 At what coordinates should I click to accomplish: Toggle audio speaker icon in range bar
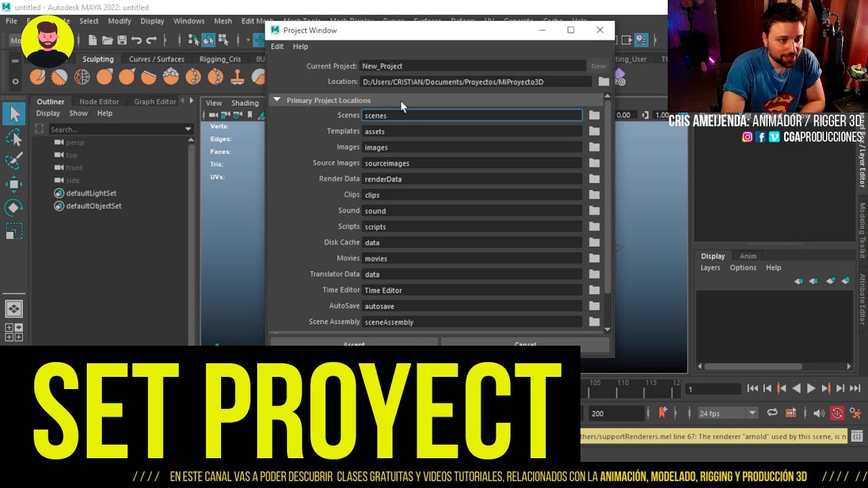pyautogui.click(x=818, y=413)
